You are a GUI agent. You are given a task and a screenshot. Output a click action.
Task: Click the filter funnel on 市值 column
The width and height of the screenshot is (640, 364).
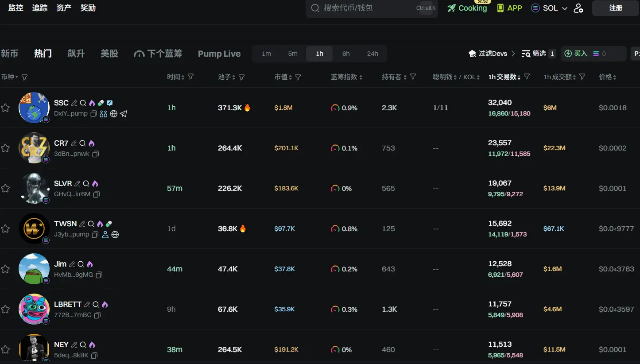coord(298,77)
